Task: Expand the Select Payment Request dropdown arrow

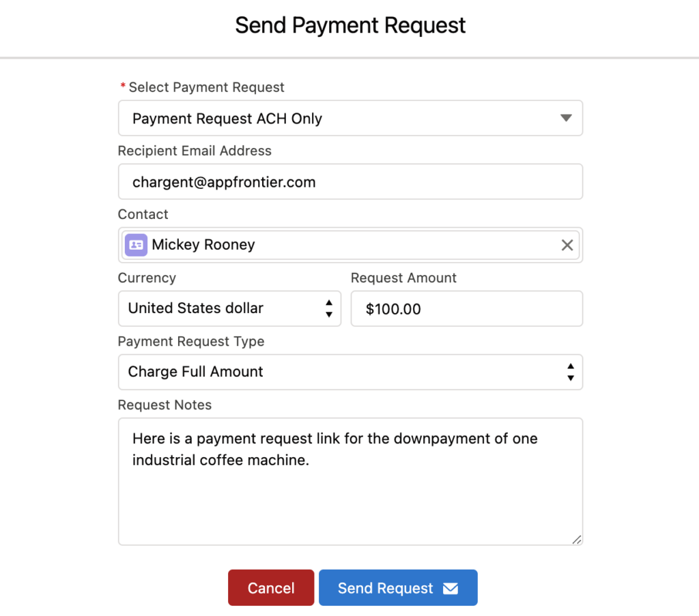Action: pyautogui.click(x=566, y=118)
